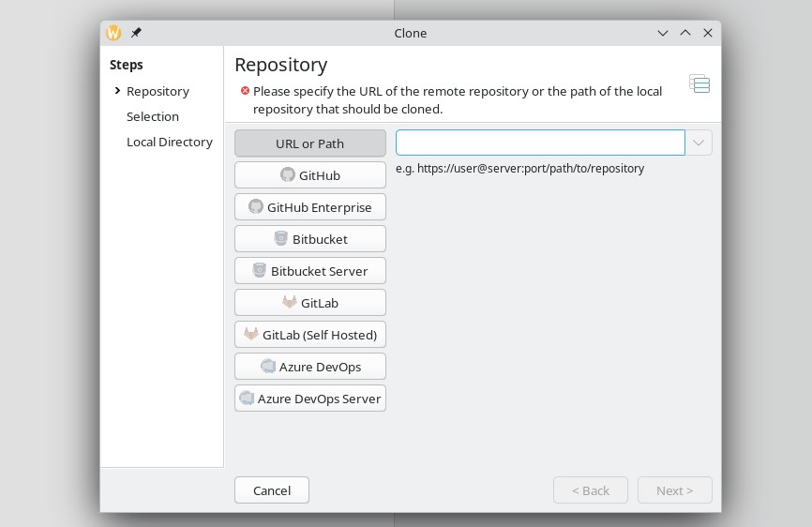Click the SmartGit app icon in title bar
This screenshot has height=527, width=812.
113,33
